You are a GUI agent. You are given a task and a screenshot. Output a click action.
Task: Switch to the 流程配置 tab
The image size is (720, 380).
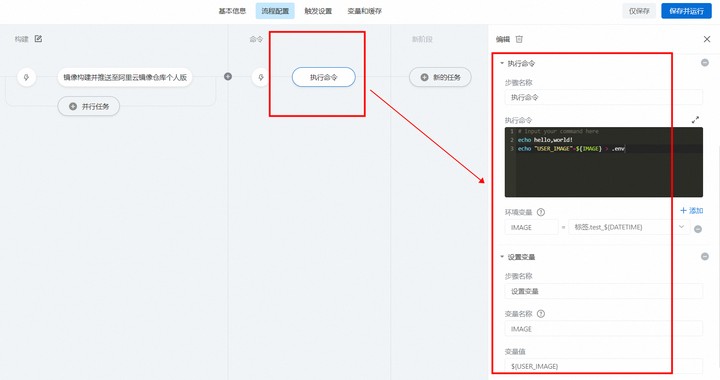coord(275,11)
